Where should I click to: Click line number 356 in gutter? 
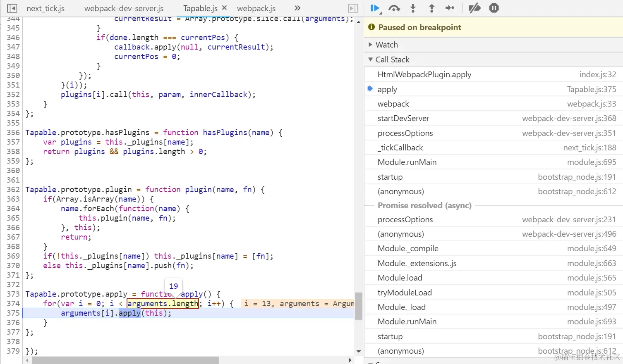[x=13, y=132]
